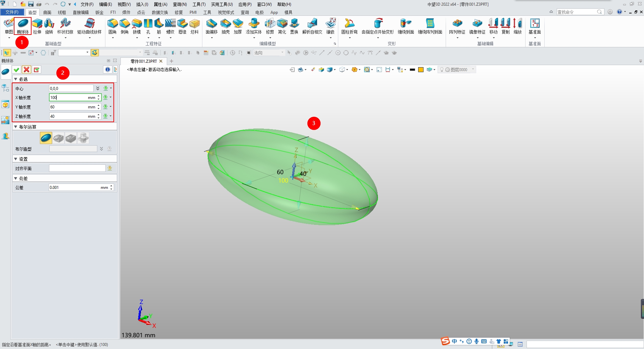Select the 圆角 fillet tool

click(x=112, y=26)
